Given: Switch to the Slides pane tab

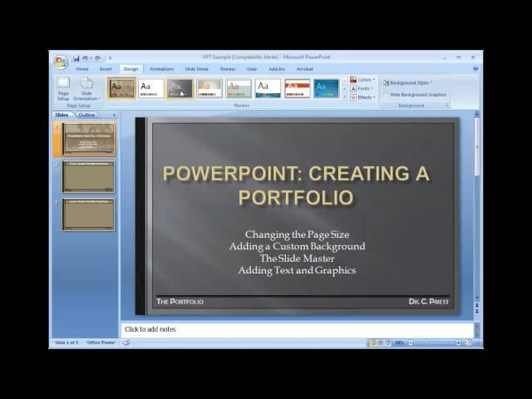Looking at the screenshot, I should pos(62,115).
